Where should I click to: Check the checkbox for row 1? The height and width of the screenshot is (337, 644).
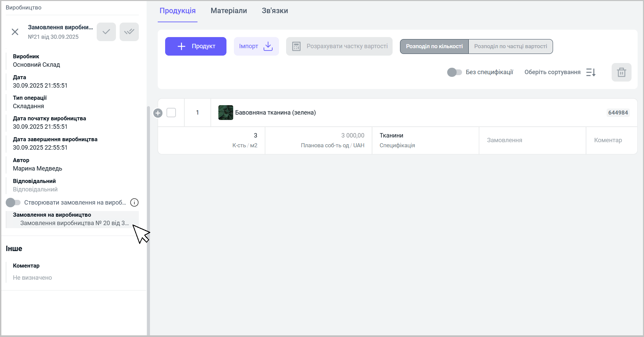[x=171, y=113]
